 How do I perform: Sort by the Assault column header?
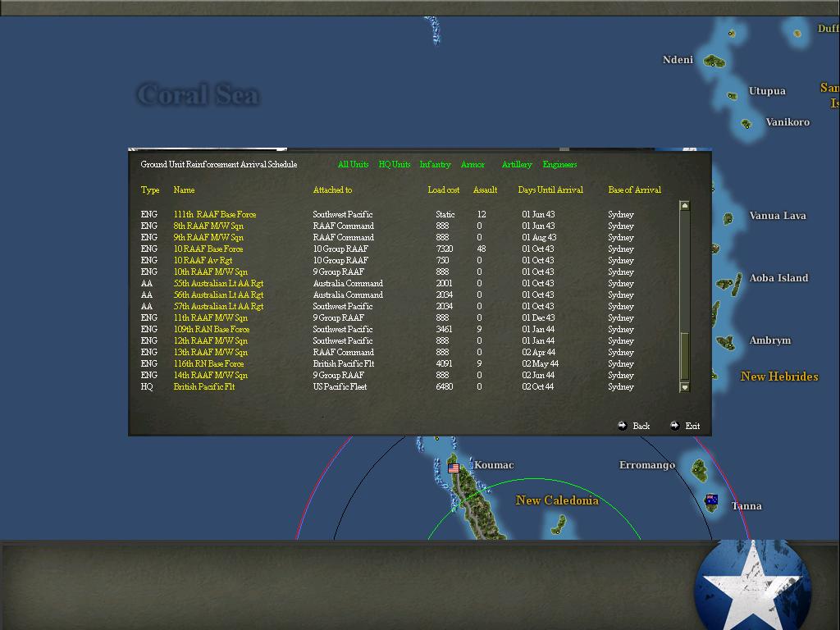(486, 189)
